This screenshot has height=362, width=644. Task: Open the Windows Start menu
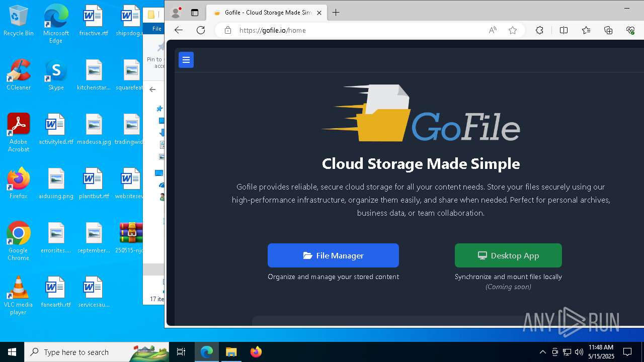point(12,352)
